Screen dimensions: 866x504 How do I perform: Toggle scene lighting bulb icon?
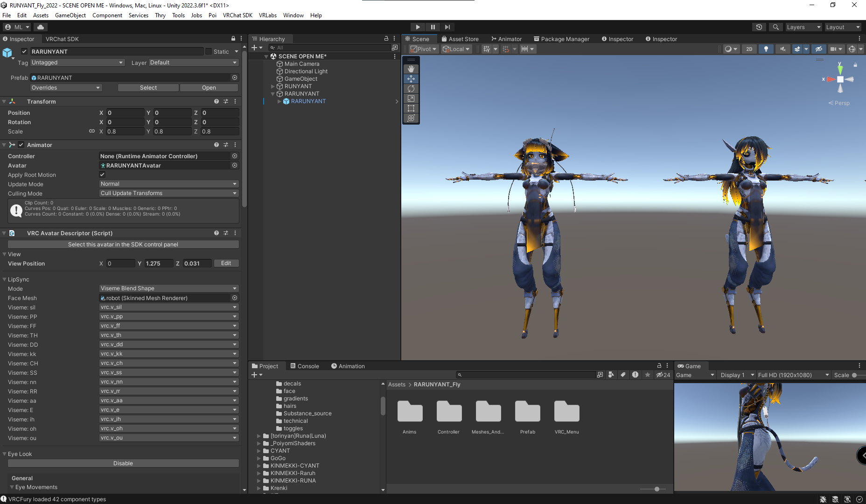[x=766, y=49]
